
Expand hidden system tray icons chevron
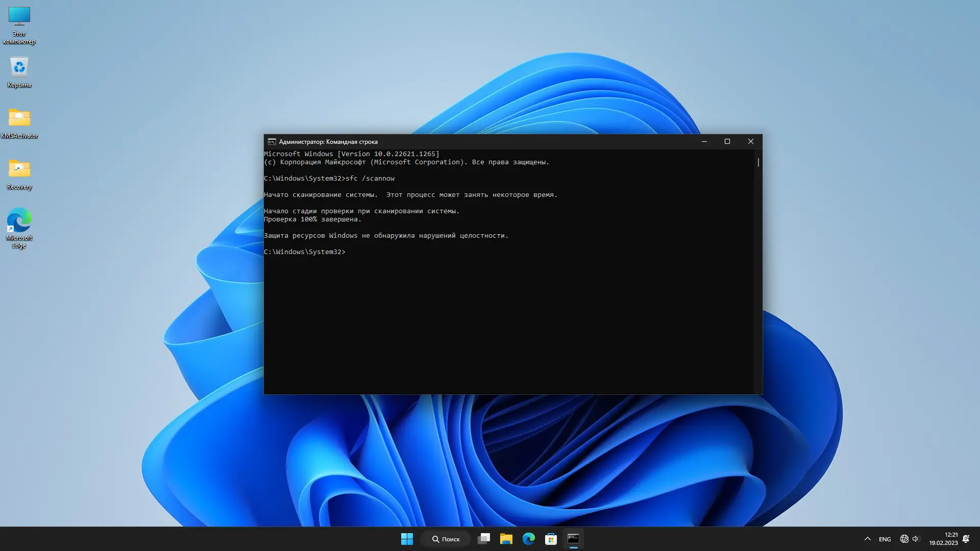tap(867, 539)
